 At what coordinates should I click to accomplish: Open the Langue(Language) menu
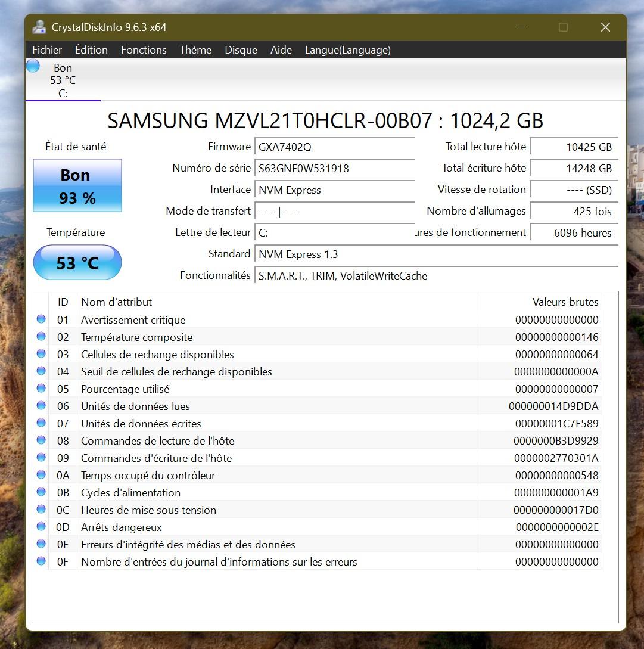(348, 50)
